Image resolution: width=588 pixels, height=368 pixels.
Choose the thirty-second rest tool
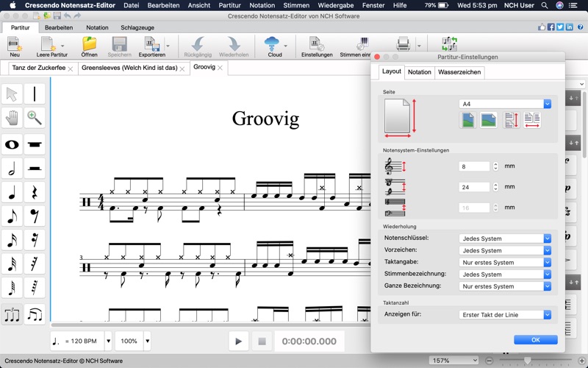point(35,263)
